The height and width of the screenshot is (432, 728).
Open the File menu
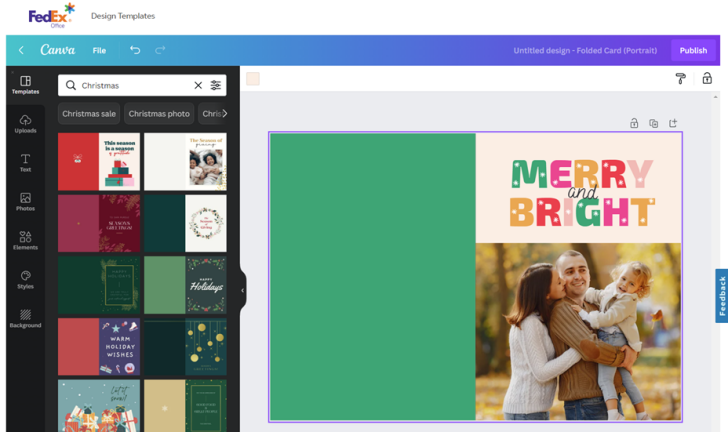click(x=99, y=50)
